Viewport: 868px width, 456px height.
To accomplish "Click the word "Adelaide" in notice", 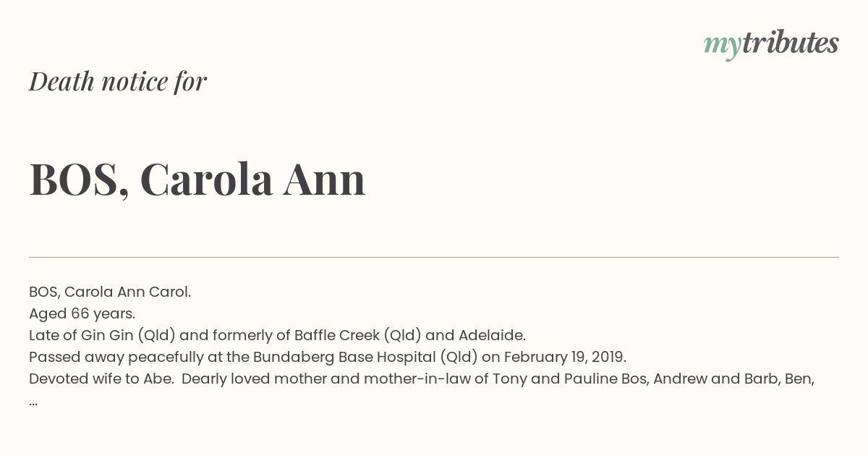I will tap(490, 336).
